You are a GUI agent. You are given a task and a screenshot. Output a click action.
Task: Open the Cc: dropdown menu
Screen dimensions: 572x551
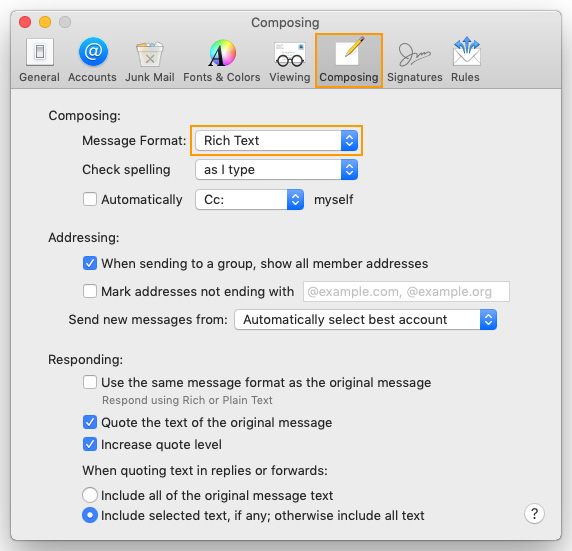pos(250,200)
